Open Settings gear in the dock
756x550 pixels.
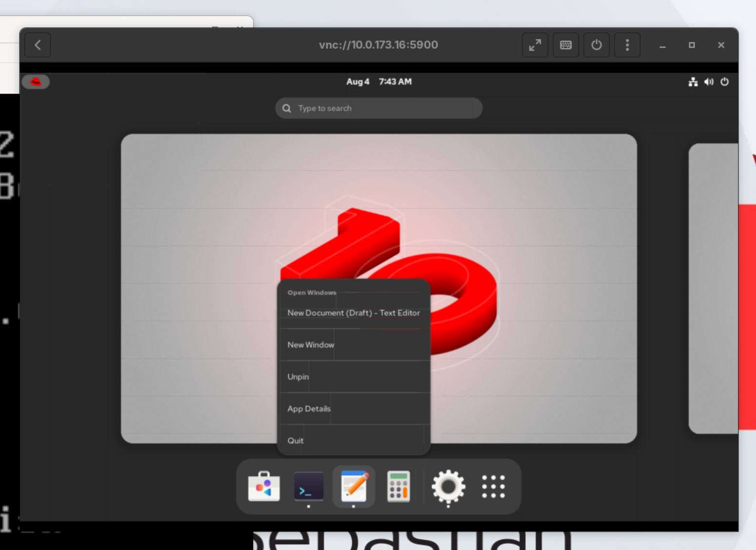pyautogui.click(x=448, y=487)
